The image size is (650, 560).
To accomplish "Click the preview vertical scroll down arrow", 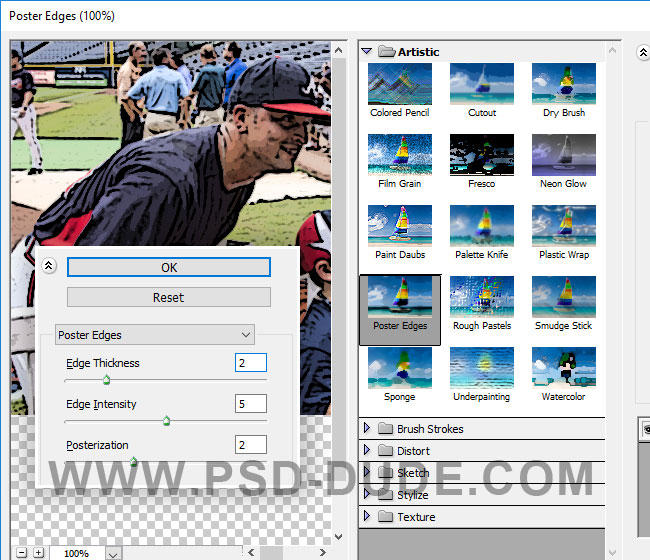I will pos(339,536).
